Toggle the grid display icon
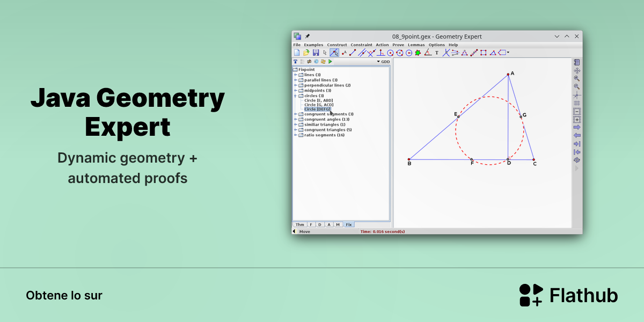Screen dimensions: 644x322 pos(577,103)
